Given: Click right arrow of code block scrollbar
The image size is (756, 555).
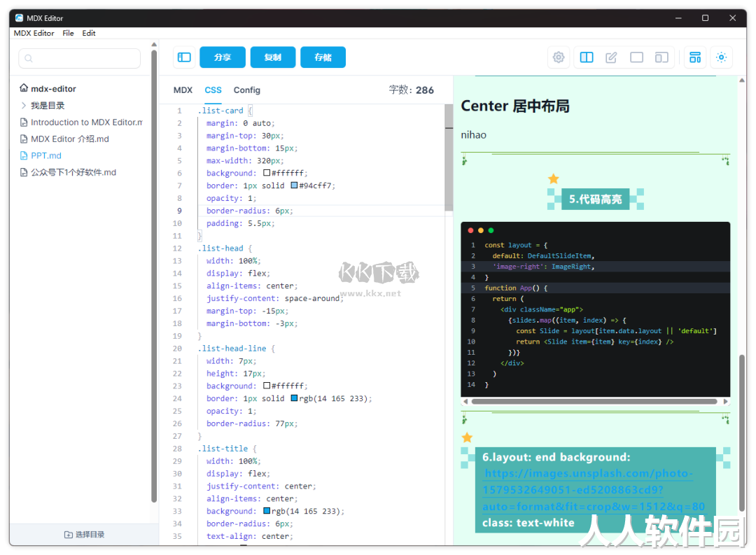Looking at the screenshot, I should (726, 401).
